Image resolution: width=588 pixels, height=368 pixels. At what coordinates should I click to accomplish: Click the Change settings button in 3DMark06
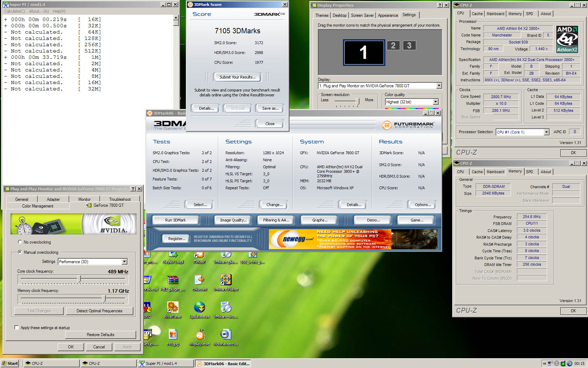click(274, 205)
